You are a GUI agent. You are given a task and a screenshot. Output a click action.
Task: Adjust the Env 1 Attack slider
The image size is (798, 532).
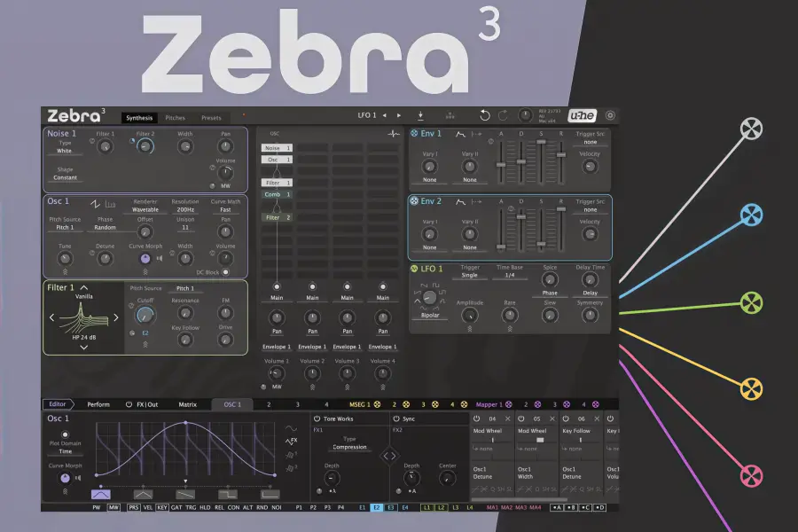501,162
